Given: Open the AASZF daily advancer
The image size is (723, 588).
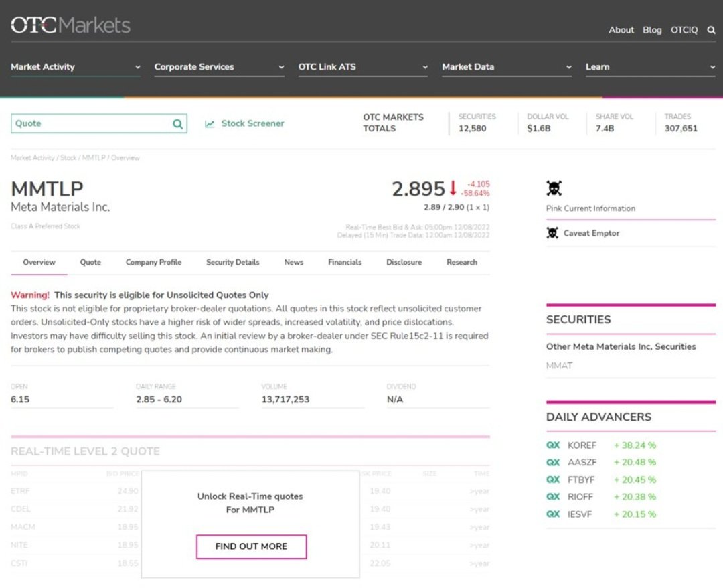Looking at the screenshot, I should [x=582, y=462].
